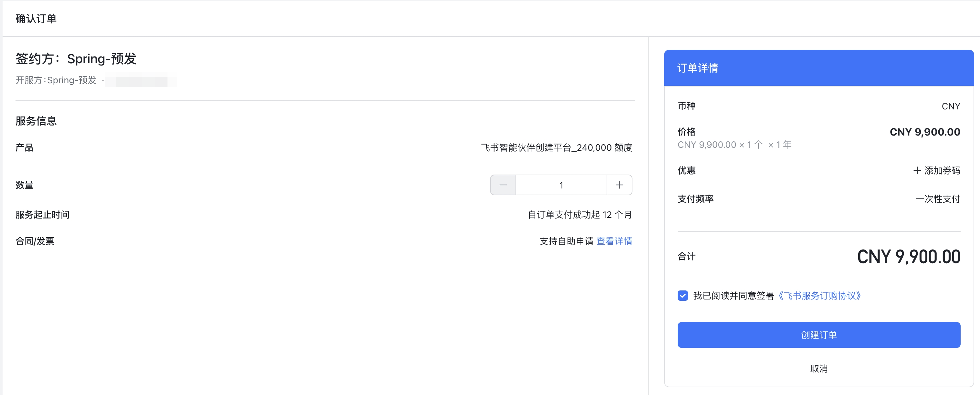Click the 我已阅读并同意签署 text

734,295
